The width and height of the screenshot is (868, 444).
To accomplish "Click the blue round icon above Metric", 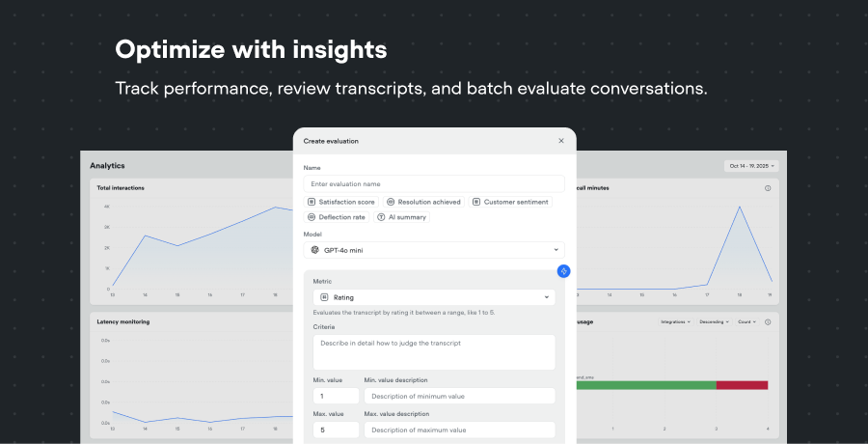I will [563, 271].
